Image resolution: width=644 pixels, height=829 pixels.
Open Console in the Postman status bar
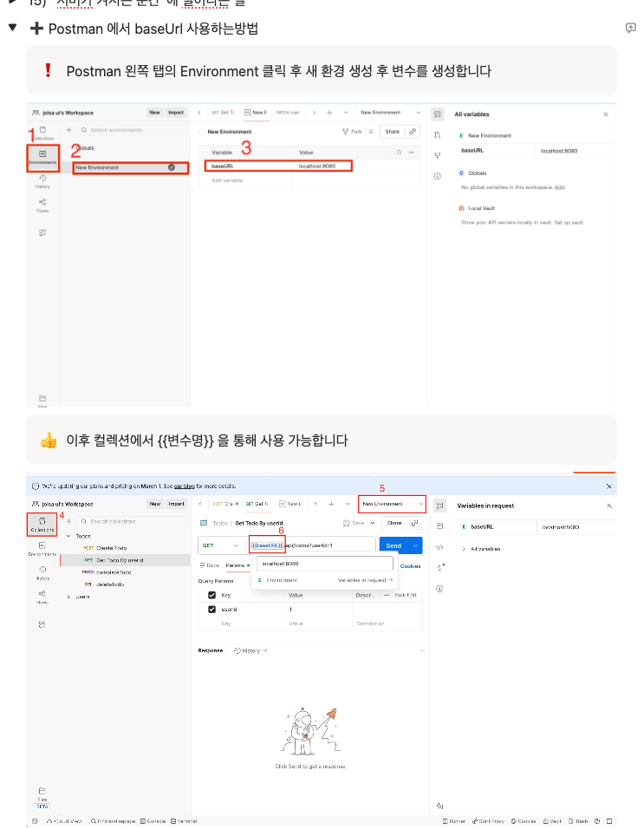tap(153, 821)
